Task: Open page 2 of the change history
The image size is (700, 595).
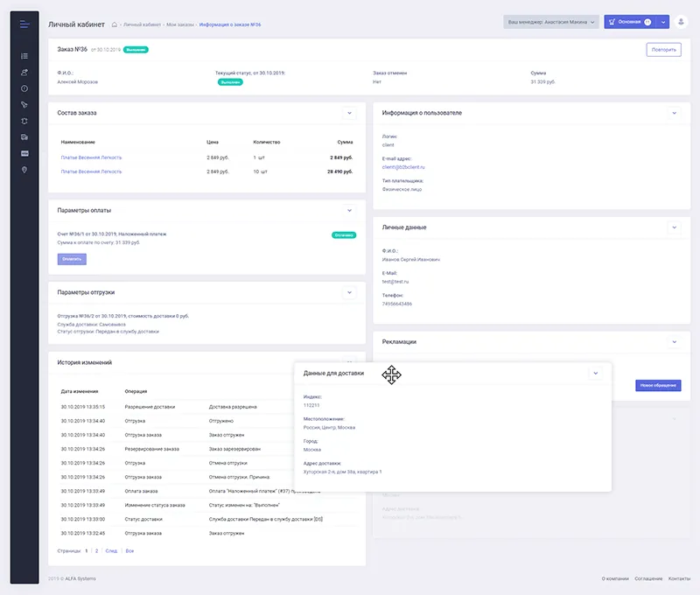Action: click(x=95, y=550)
